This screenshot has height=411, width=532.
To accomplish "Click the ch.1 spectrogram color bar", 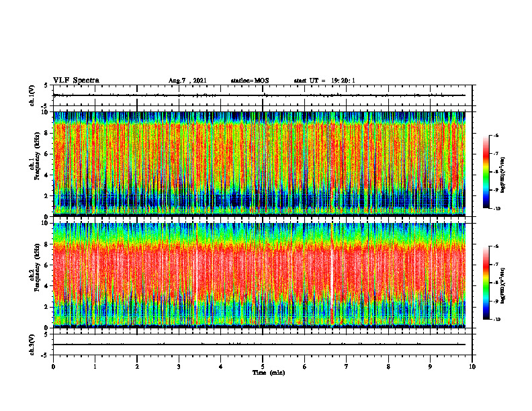I will (486, 172).
